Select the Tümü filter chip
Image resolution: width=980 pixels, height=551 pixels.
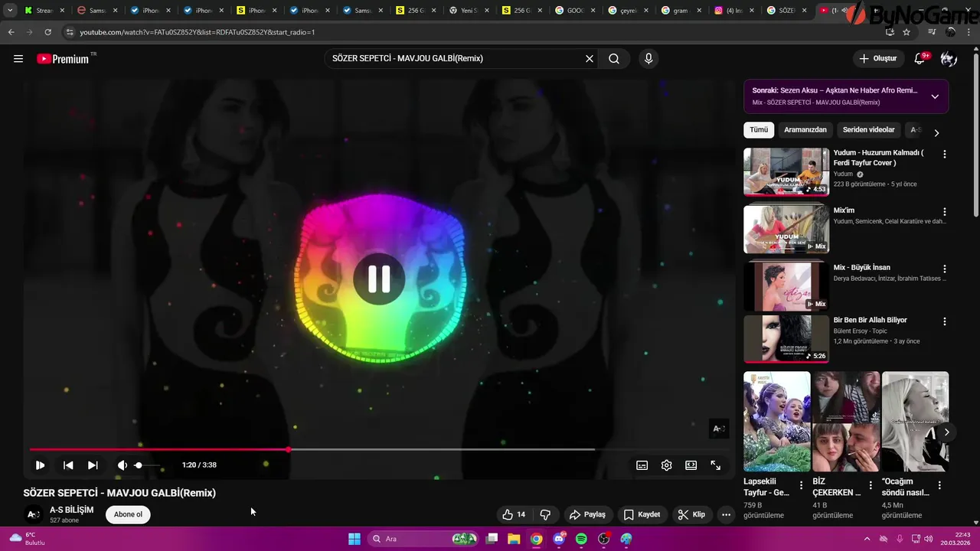point(759,130)
